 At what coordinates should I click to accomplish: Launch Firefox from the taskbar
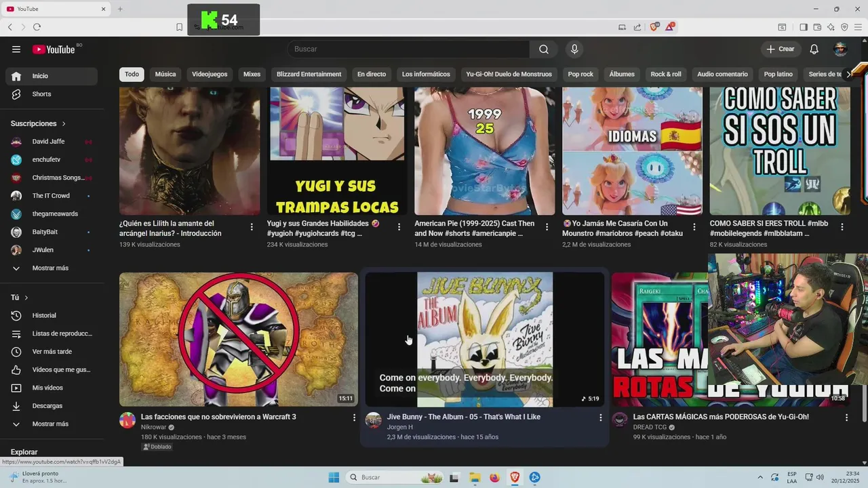coord(494,478)
